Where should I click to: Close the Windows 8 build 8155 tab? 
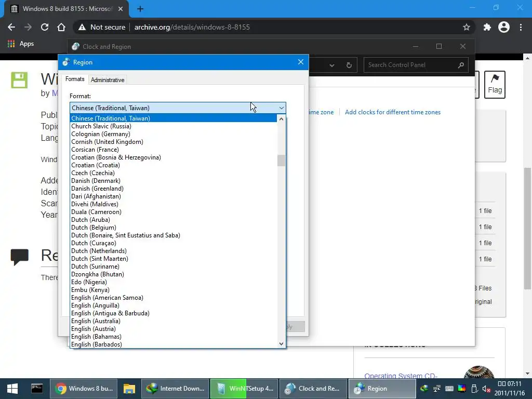click(121, 9)
